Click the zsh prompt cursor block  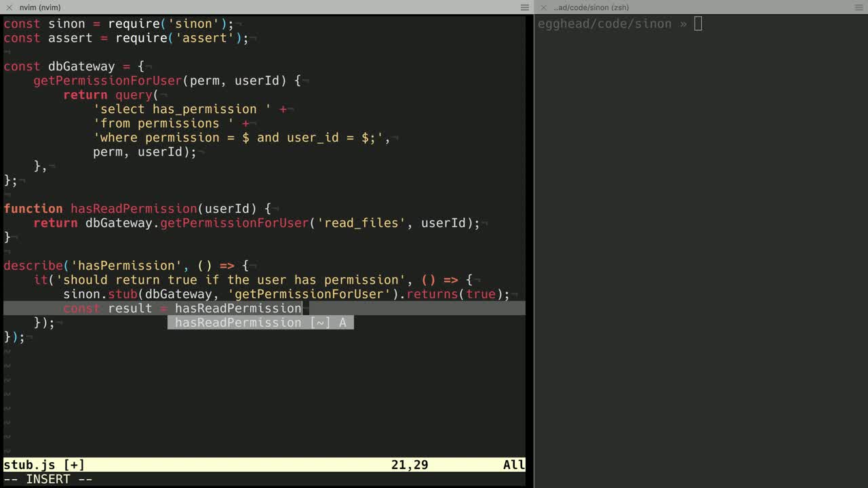(698, 24)
